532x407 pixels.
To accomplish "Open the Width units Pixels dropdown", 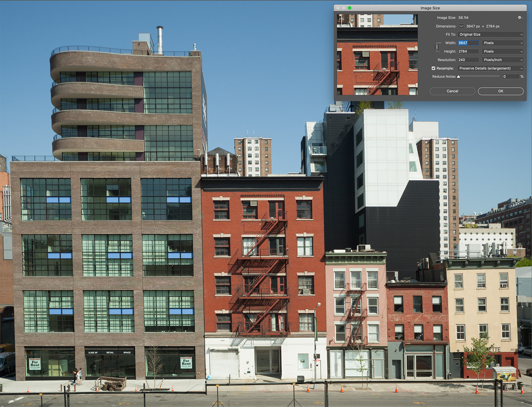I will [503, 43].
